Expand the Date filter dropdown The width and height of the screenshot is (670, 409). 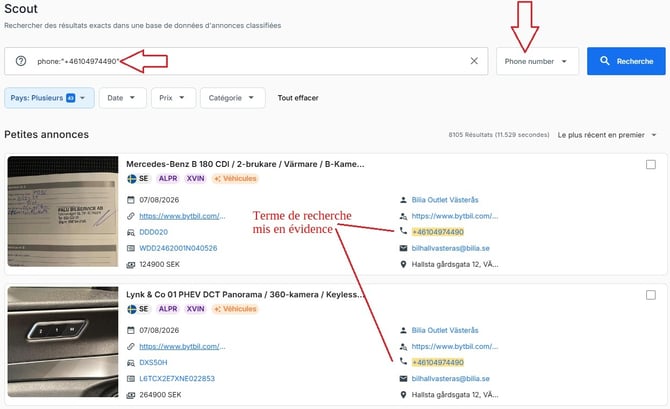pyautogui.click(x=122, y=98)
